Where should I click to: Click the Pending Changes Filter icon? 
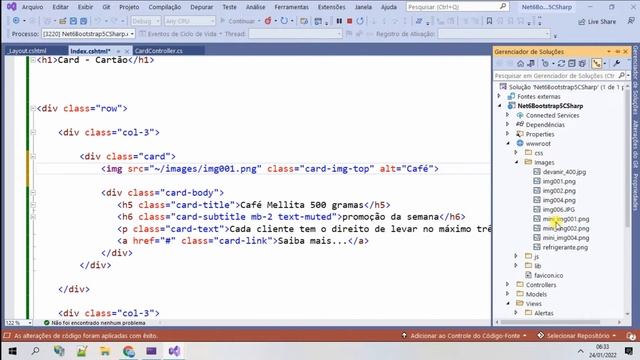[x=545, y=63]
